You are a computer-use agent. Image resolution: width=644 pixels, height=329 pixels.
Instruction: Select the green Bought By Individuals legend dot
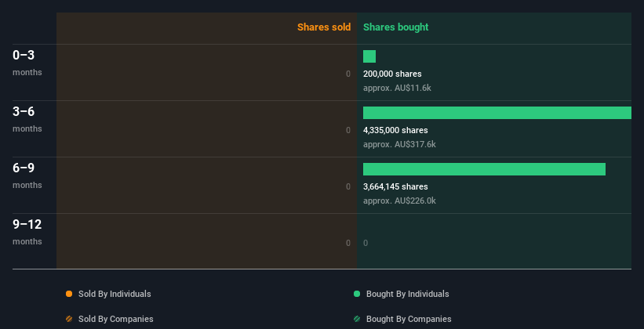(357, 294)
